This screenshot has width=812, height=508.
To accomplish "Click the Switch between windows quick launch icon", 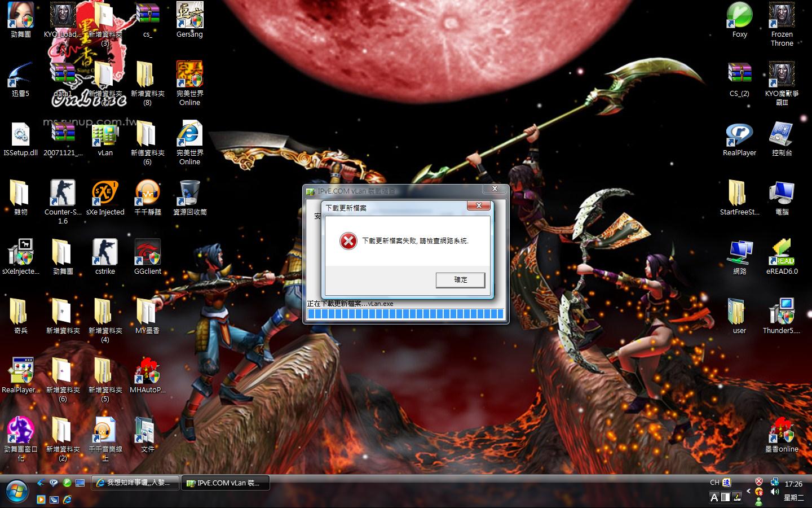I will click(x=54, y=499).
